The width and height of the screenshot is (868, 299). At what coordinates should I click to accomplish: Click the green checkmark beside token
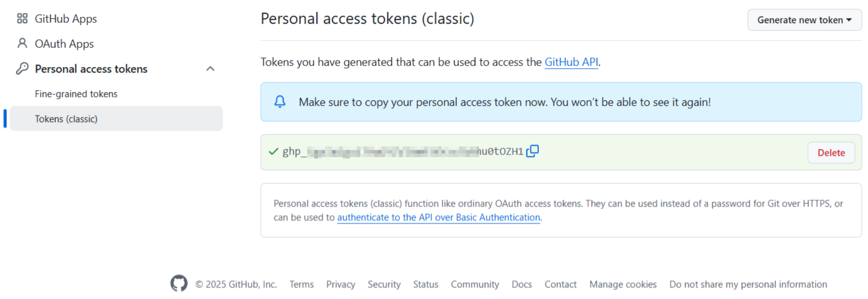point(274,151)
